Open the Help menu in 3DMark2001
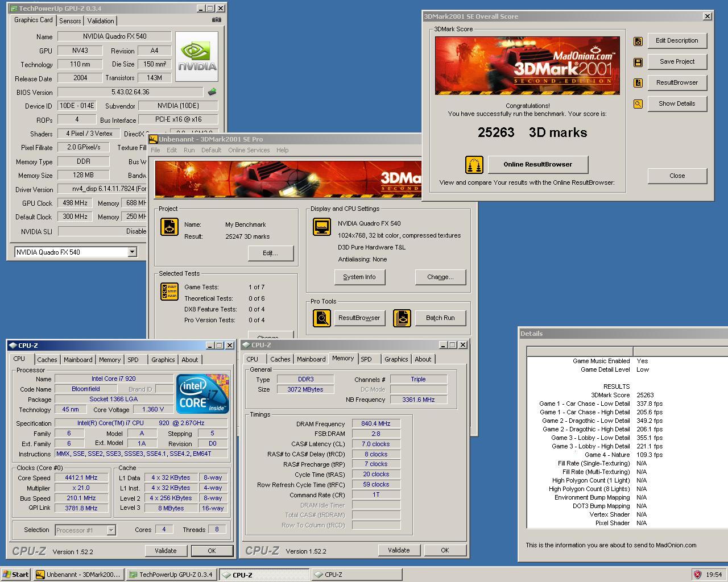728x582 pixels. (283, 150)
